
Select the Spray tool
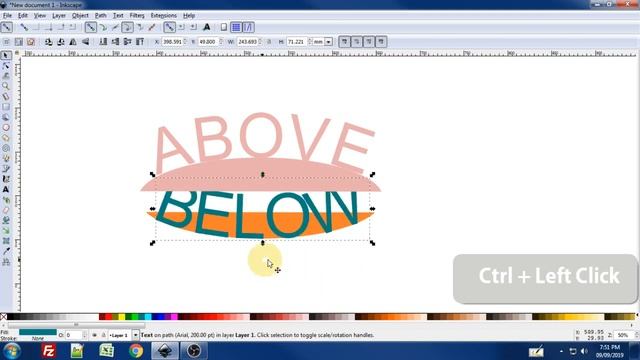6,200
